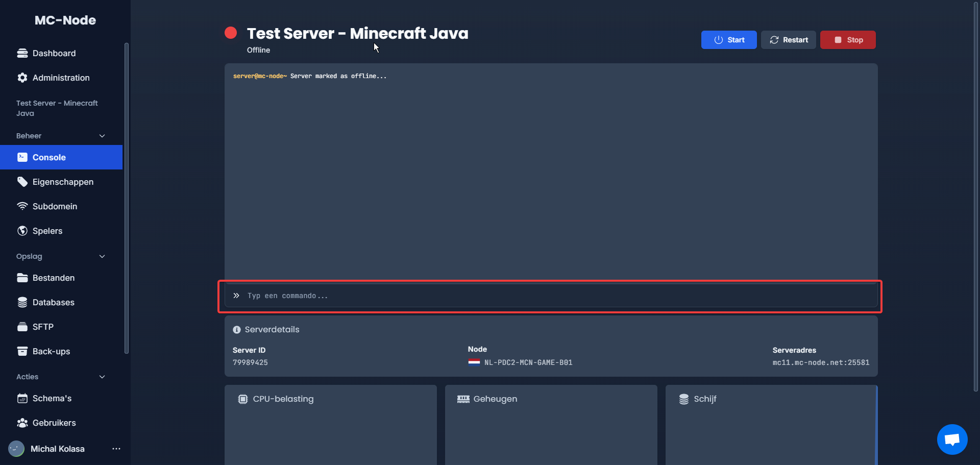Click the Eigenschappen tag icon

tap(22, 182)
